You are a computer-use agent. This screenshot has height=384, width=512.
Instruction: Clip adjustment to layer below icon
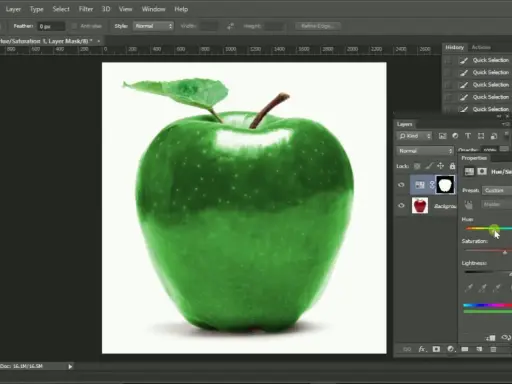coord(491,338)
